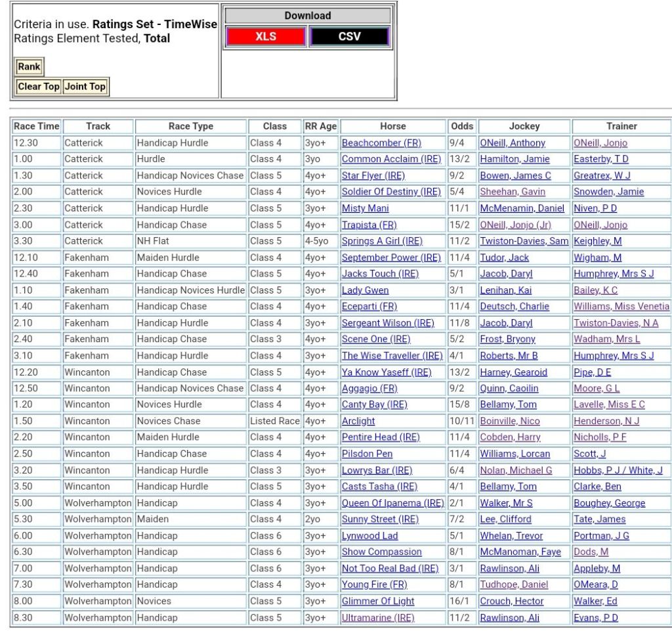672x637 pixels.
Task: Click the Horse column header
Action: click(392, 126)
